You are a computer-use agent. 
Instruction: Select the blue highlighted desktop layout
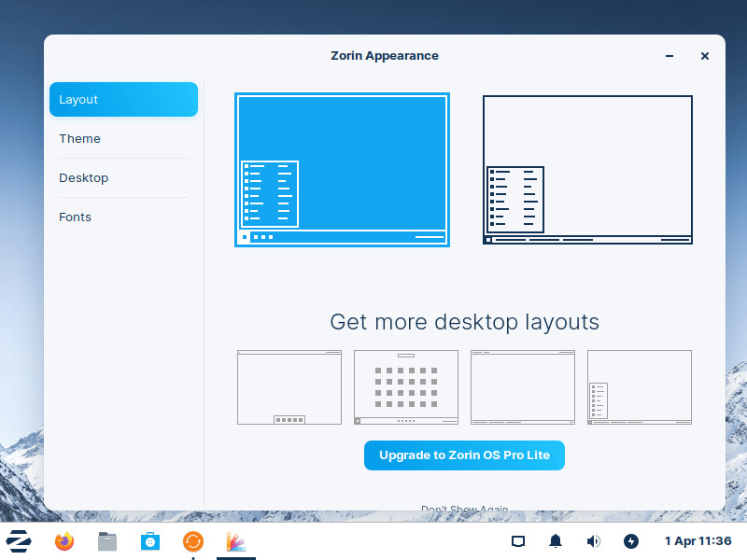pyautogui.click(x=342, y=170)
